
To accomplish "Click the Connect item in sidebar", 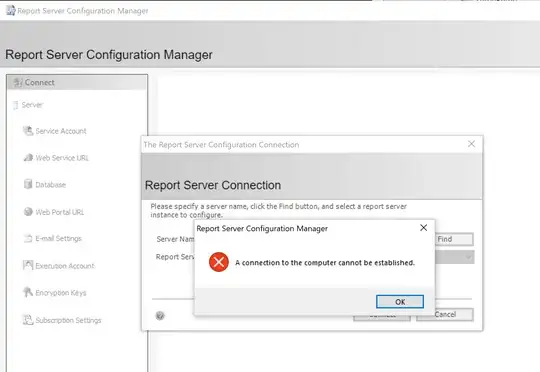I will click(x=77, y=83).
